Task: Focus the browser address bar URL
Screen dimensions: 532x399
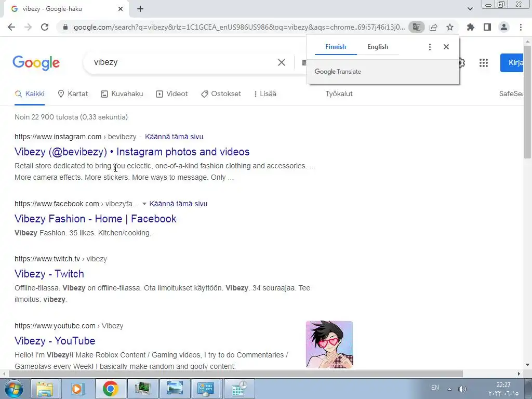Action: (239, 27)
